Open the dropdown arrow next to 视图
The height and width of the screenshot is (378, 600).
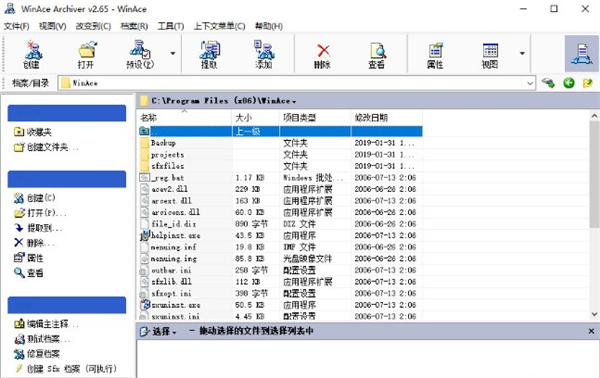click(522, 53)
